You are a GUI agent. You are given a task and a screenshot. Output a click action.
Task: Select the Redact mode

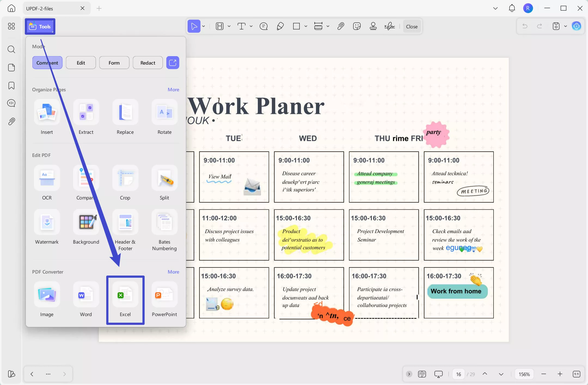(x=147, y=62)
